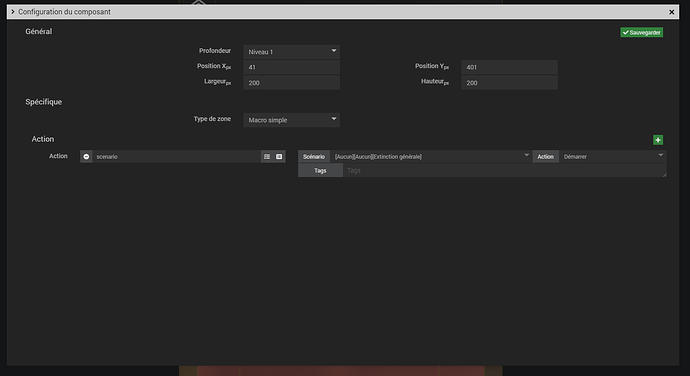Collapse the Configuration du composant chevron

[13, 12]
